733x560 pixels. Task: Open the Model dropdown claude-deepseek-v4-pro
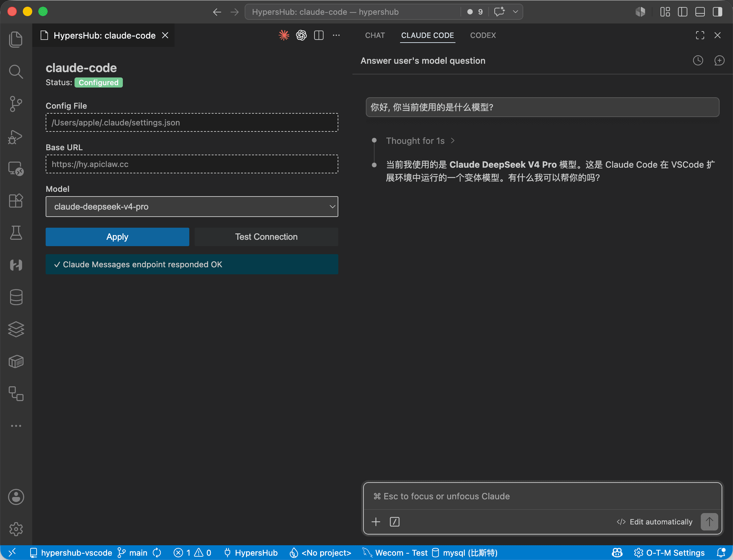[192, 207]
